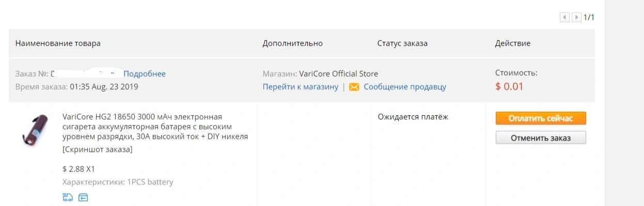Select Характеристики: 1PCS battery text
The height and width of the screenshot is (206, 644).
click(118, 182)
